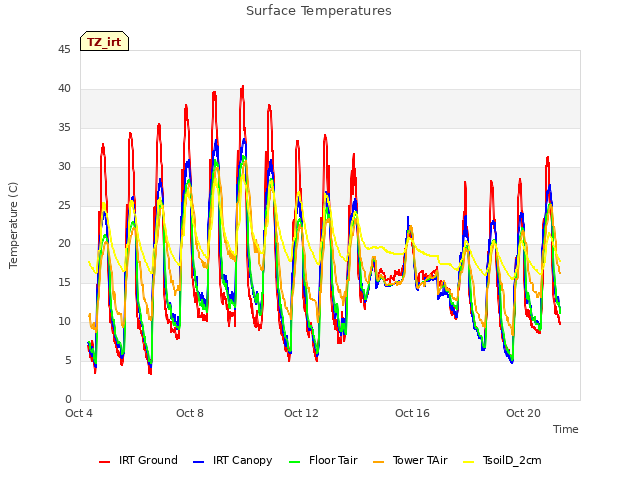The height and width of the screenshot is (480, 640).
Task: Click the Temperature (C) y-axis label
Action: [x=13, y=225]
